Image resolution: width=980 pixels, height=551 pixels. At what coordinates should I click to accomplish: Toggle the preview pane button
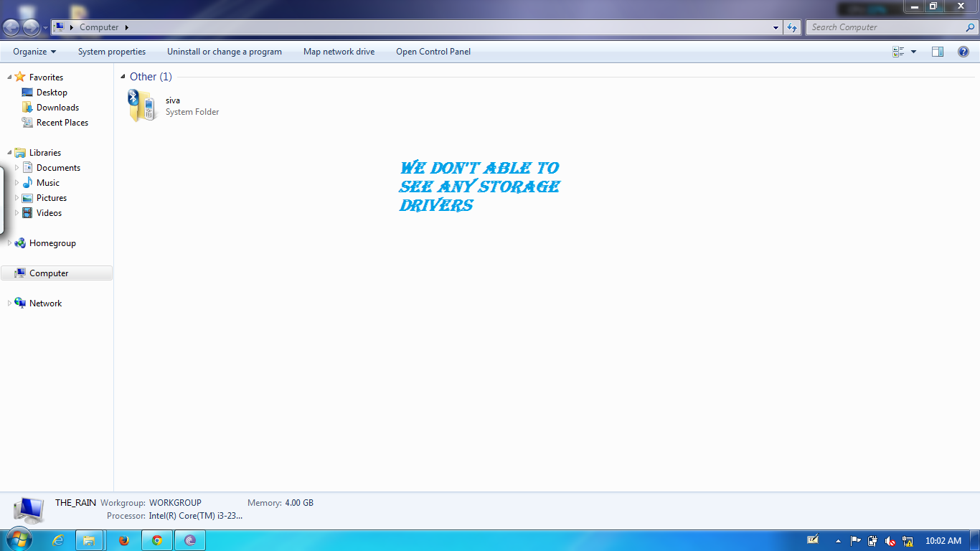(938, 52)
